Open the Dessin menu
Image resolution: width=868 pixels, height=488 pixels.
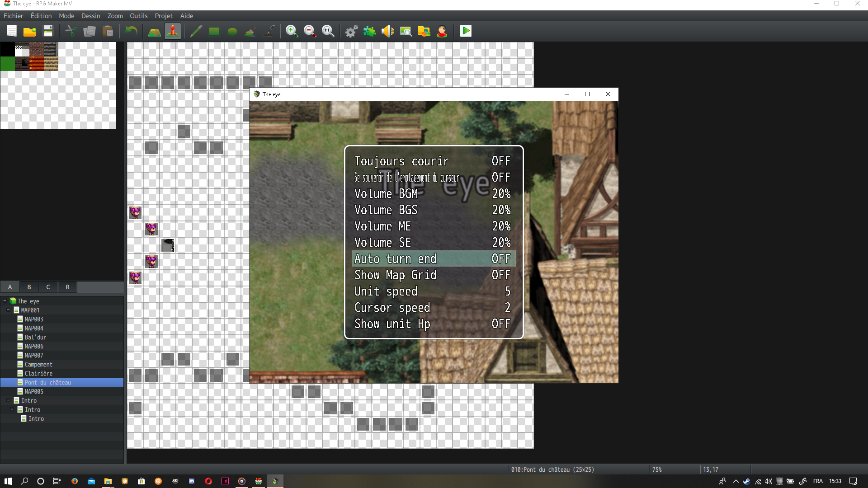point(91,16)
